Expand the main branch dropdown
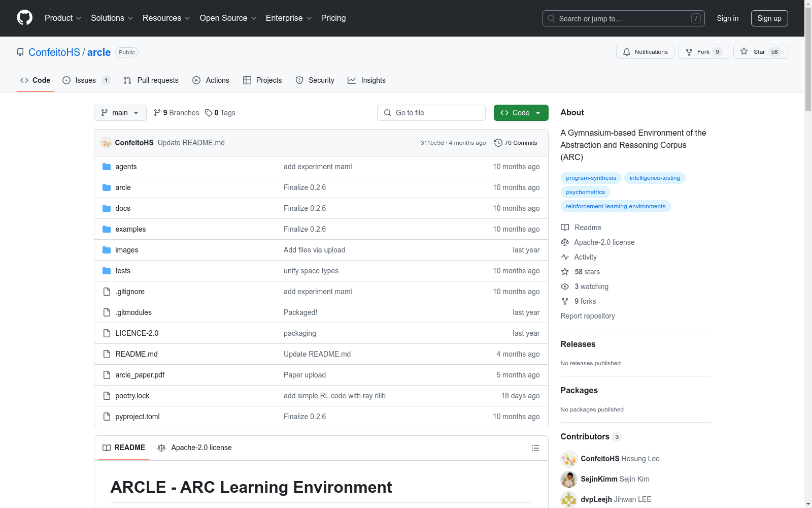This screenshot has height=508, width=812. pos(120,113)
